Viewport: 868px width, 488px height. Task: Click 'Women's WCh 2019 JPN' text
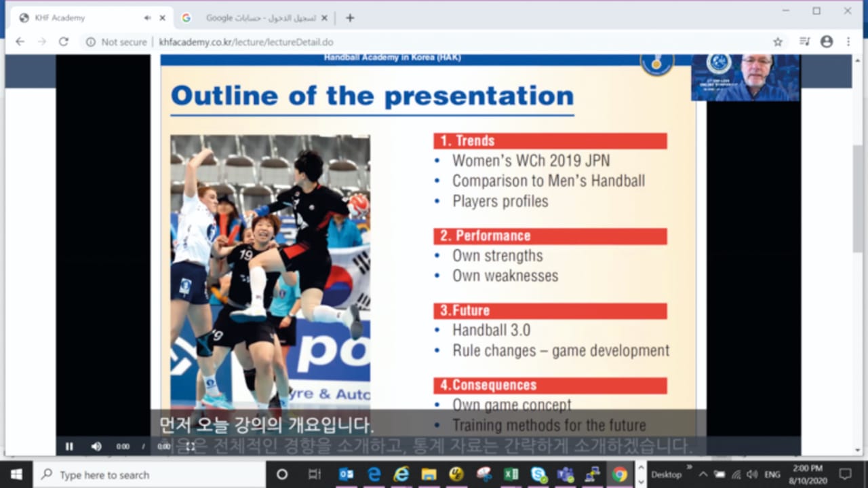[x=531, y=161]
